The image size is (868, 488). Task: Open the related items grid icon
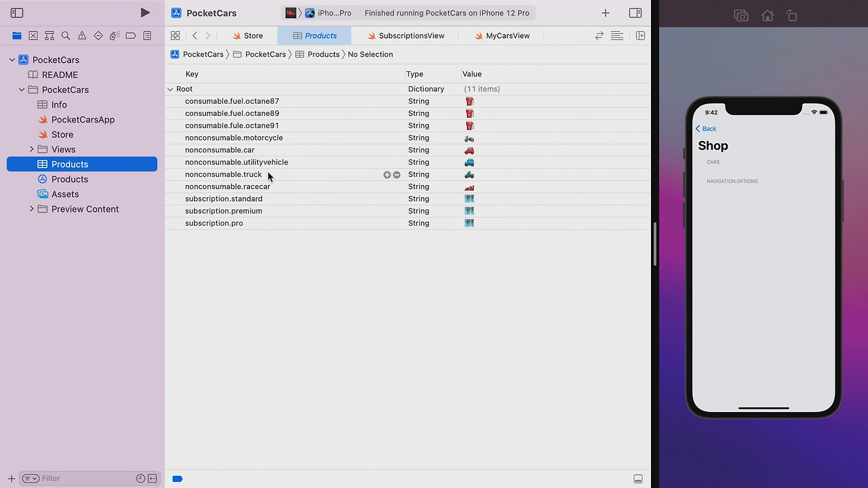click(x=176, y=36)
